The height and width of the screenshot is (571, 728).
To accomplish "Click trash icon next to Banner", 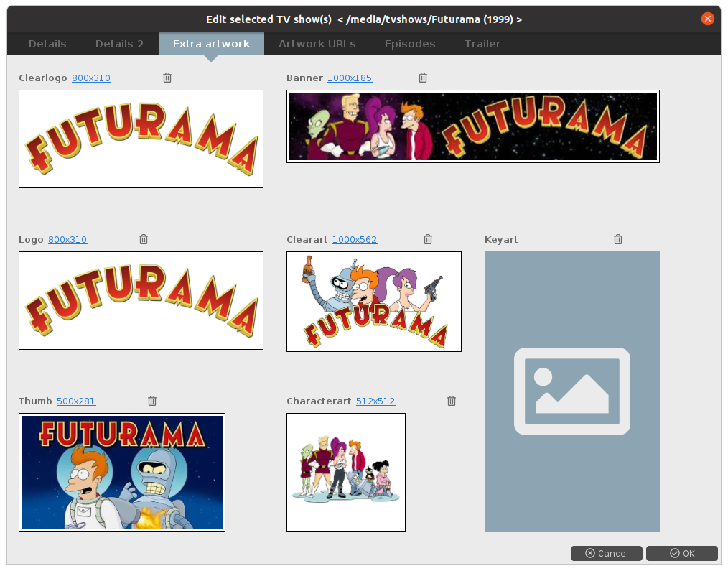I will coord(423,78).
